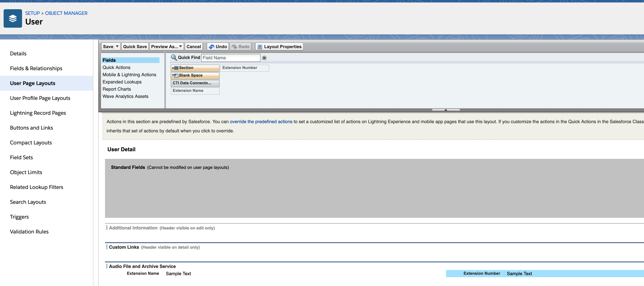Cancel the layout edits
The height and width of the screenshot is (286, 644).
click(x=194, y=47)
